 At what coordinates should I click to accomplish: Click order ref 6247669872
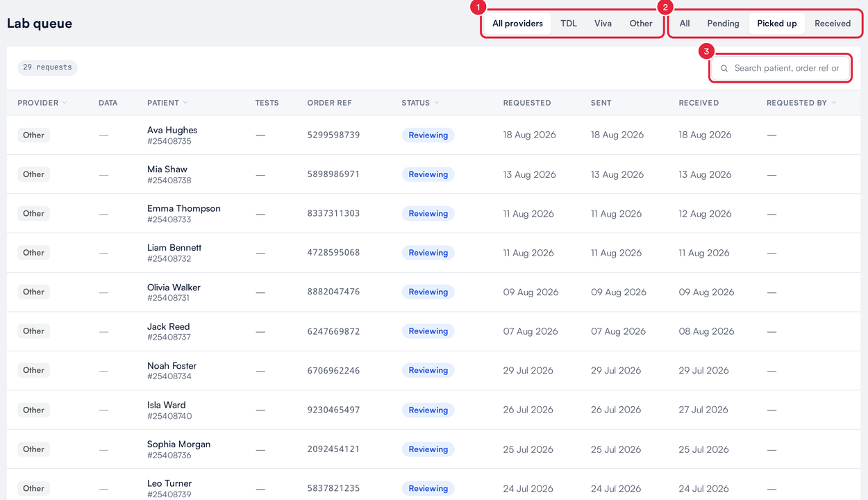point(334,331)
